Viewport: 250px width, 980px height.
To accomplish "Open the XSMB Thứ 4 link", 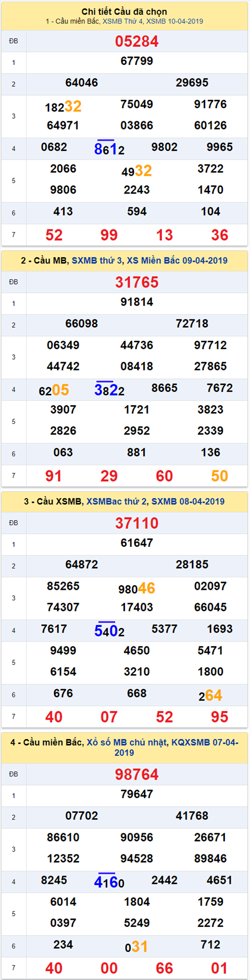I will tap(122, 21).
